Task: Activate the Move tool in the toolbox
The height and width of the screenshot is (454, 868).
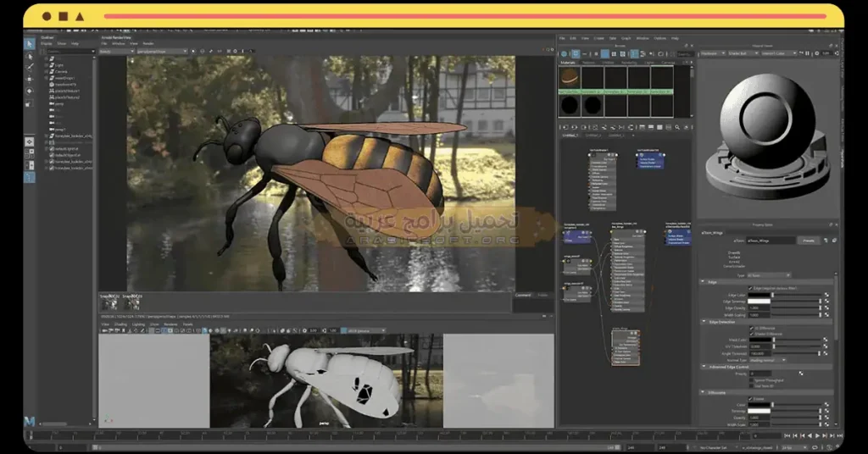Action: click(30, 80)
